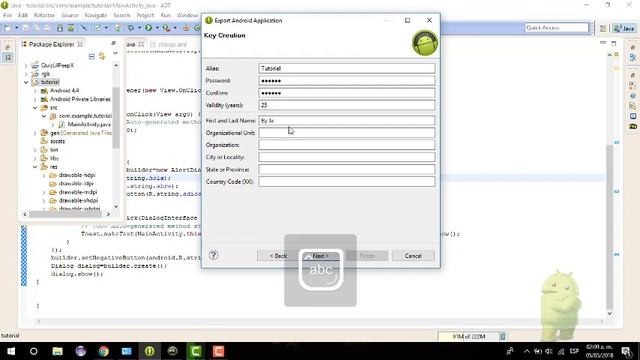Collapse the res folder
The height and width of the screenshot is (360, 640).
(35, 167)
